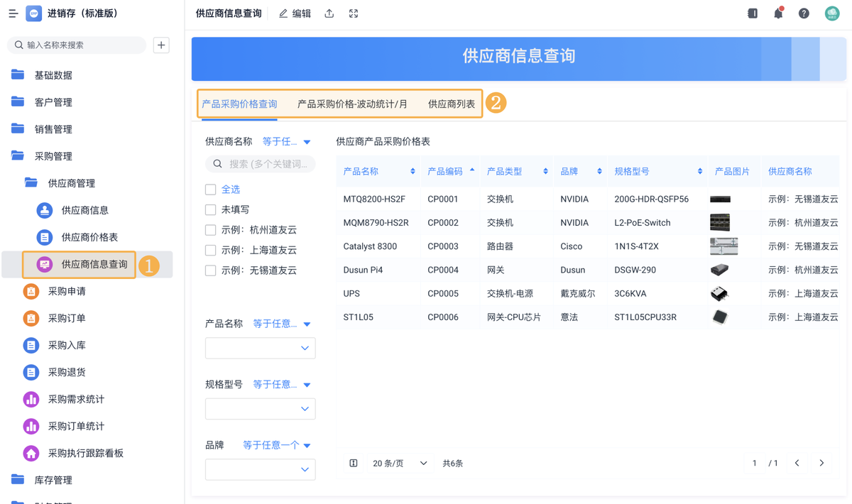Click the share export icon in header
Viewport: 852px width, 504px height.
click(329, 13)
